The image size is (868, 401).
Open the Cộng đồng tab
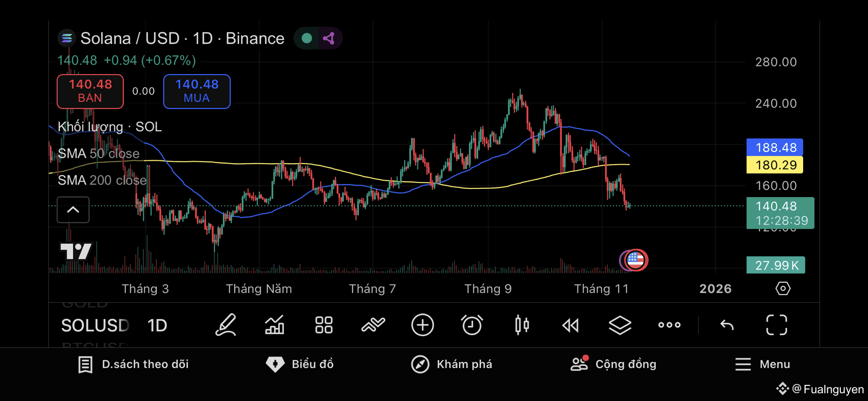[x=613, y=364]
